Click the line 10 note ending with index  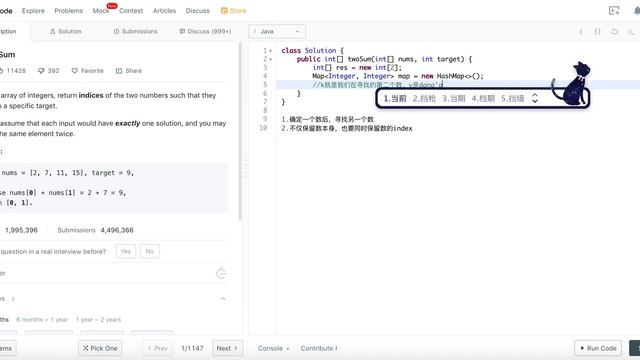(347, 128)
